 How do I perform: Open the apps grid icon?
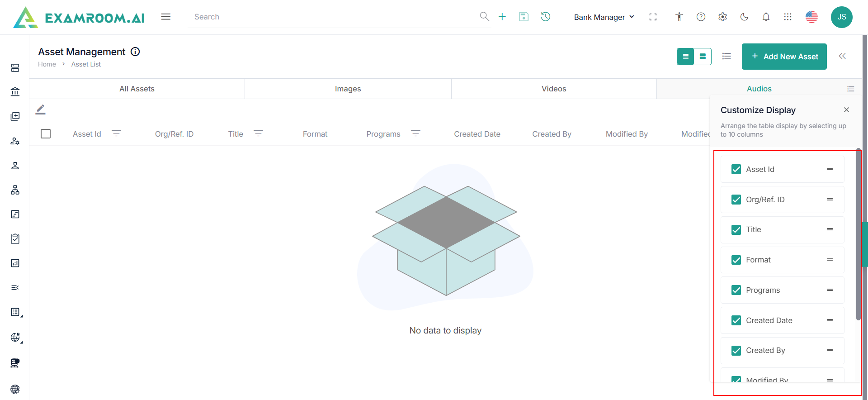point(788,17)
